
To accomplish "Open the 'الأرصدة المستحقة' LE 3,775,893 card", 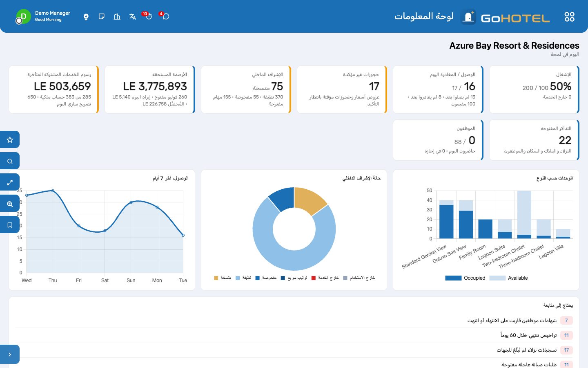I will (x=150, y=90).
